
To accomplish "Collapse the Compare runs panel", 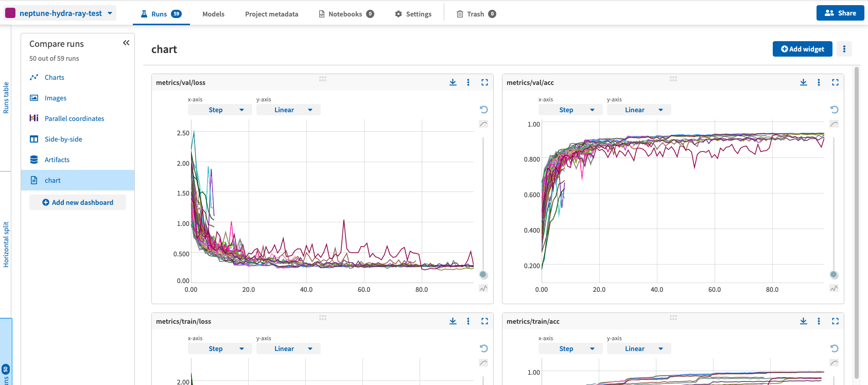I will click(x=126, y=43).
